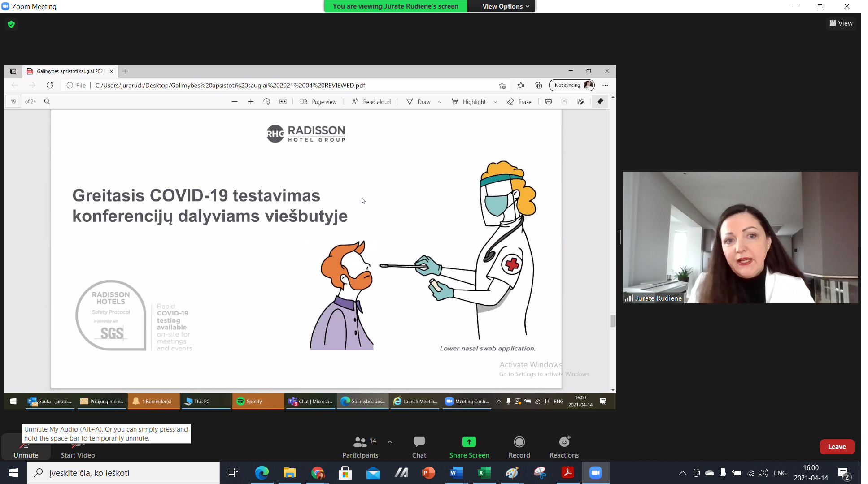Screen dimensions: 868x484
Task: Click the Save icon in PDF toolbar
Action: click(x=564, y=102)
